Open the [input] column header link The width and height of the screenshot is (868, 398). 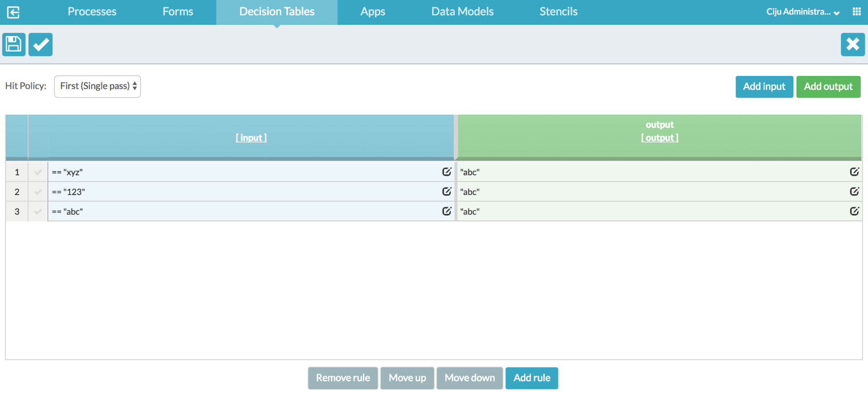coord(251,138)
